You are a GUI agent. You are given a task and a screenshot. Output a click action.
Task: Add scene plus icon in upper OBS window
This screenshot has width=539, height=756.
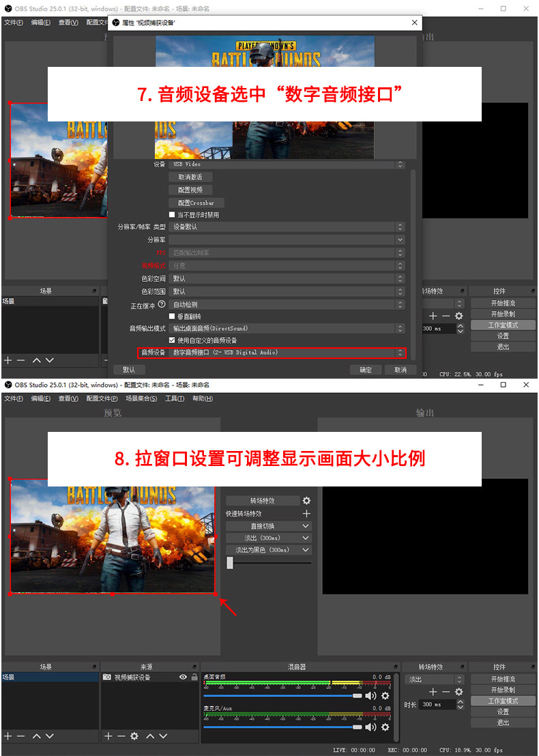pyautogui.click(x=8, y=360)
